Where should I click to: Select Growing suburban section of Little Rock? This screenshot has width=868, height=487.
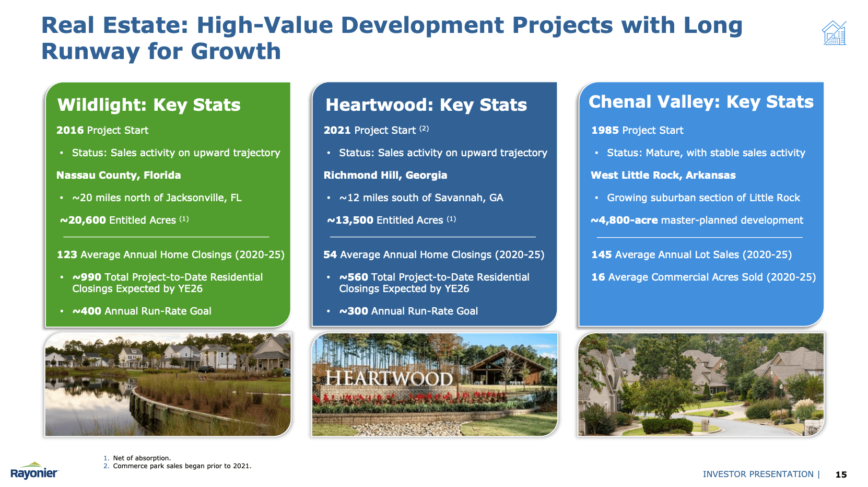click(x=703, y=198)
